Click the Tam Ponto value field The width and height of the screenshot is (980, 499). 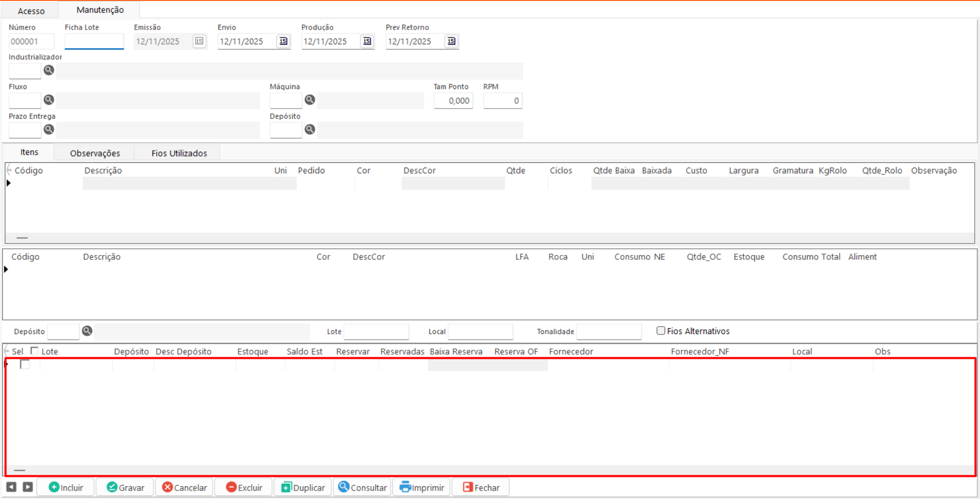453,101
